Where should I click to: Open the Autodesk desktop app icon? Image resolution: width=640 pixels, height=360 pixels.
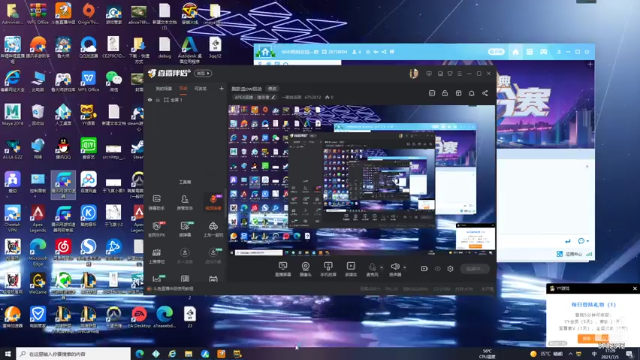point(189,48)
